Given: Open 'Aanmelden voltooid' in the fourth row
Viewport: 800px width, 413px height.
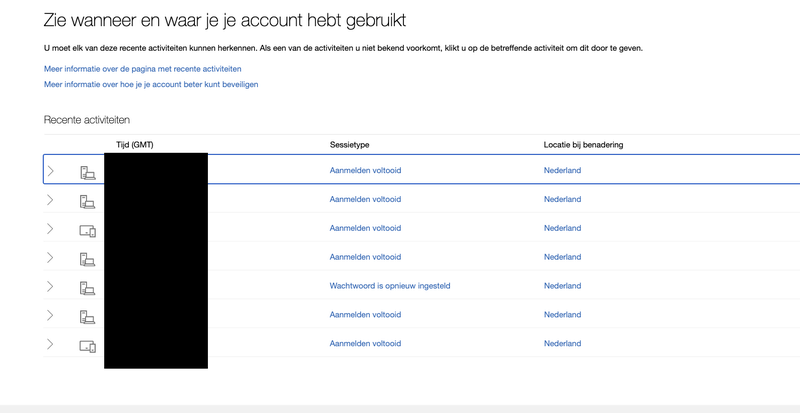Looking at the screenshot, I should [365, 257].
